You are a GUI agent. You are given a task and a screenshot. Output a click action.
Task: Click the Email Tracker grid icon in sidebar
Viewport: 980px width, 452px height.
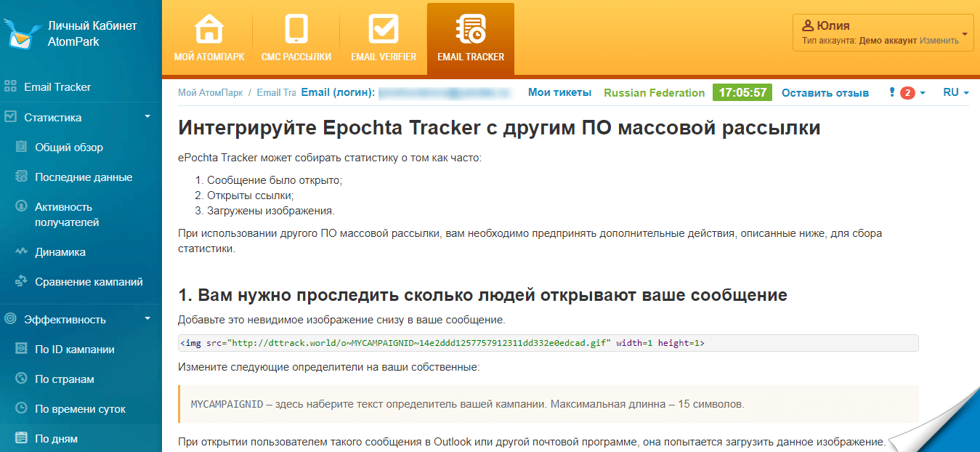[x=11, y=87]
